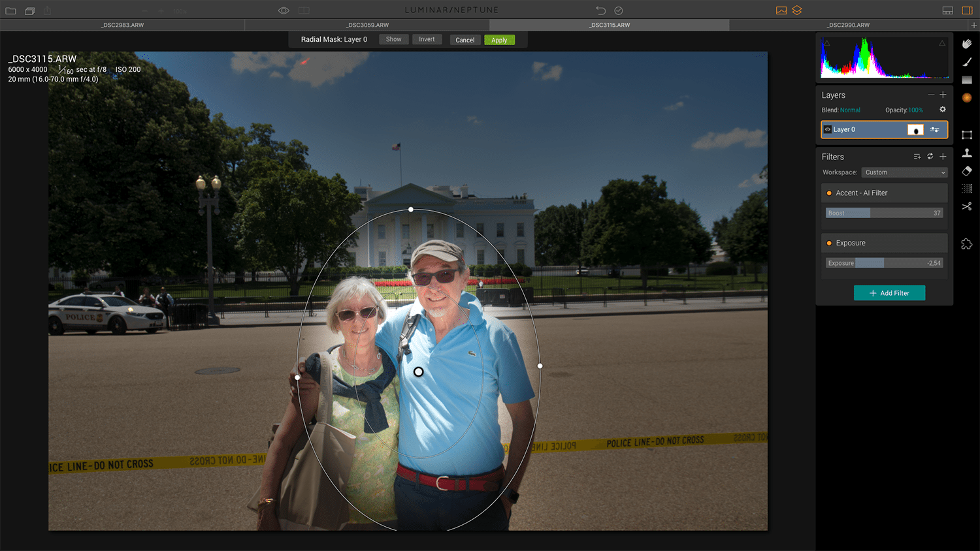Apply the radial mask

499,40
